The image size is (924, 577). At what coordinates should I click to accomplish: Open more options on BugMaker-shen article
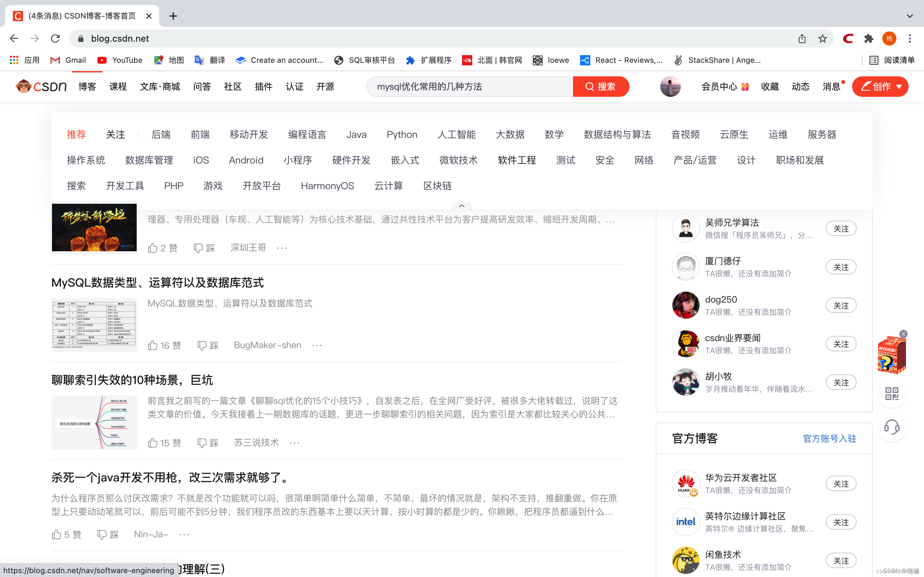click(317, 345)
